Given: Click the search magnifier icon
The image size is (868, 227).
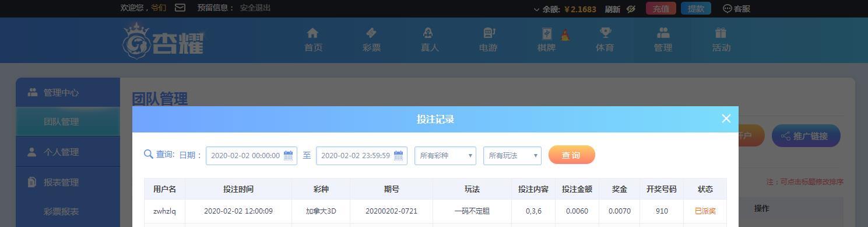Looking at the screenshot, I should (149, 154).
